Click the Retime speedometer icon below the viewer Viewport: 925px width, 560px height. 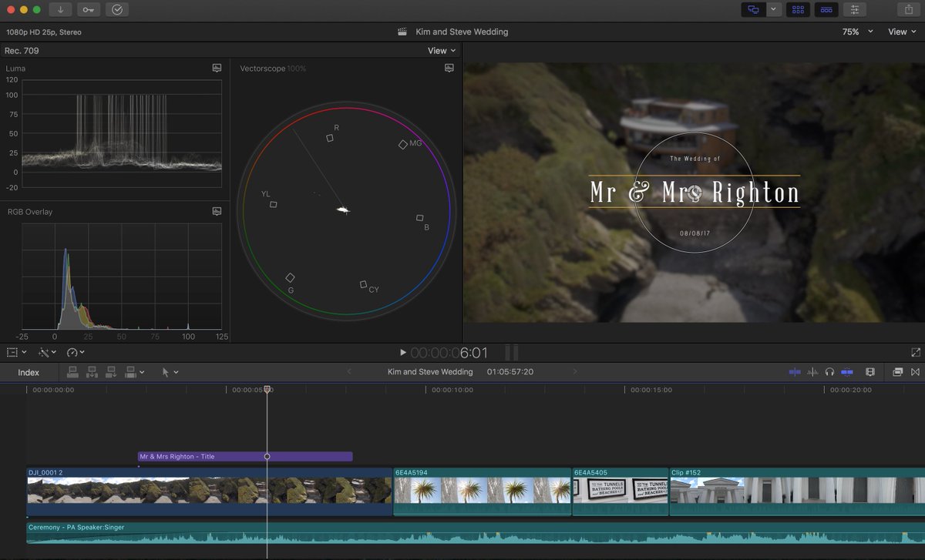(73, 352)
